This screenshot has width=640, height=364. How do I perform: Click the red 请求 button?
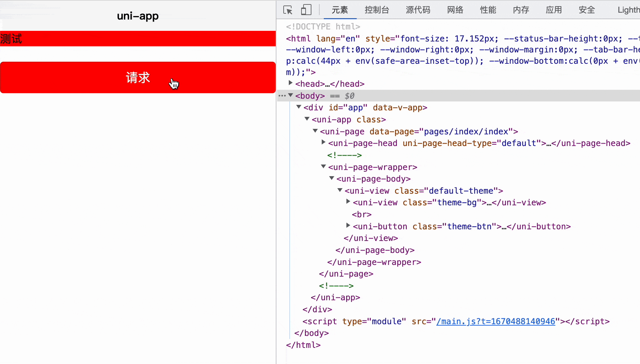click(x=138, y=77)
